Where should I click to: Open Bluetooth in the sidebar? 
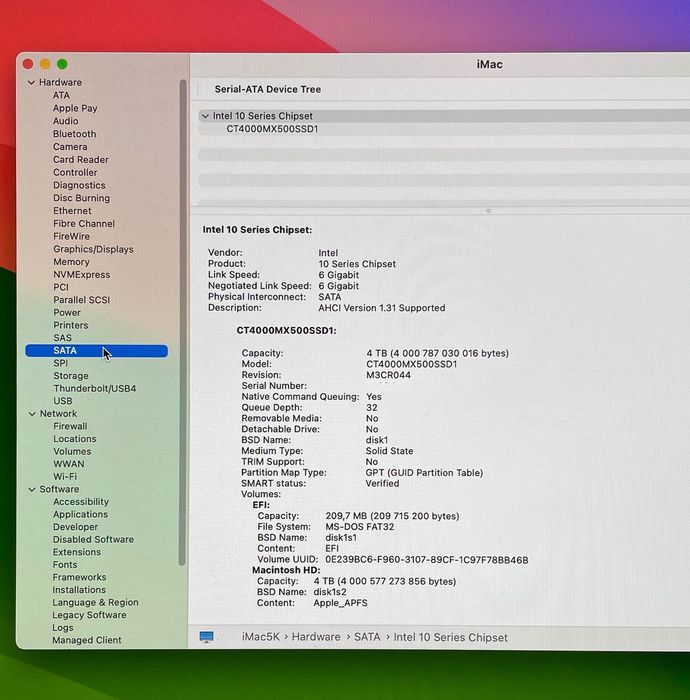coord(75,134)
